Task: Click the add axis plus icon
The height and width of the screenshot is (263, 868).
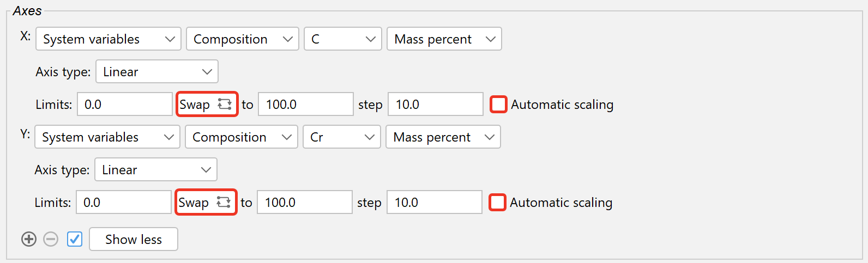Action: click(29, 239)
